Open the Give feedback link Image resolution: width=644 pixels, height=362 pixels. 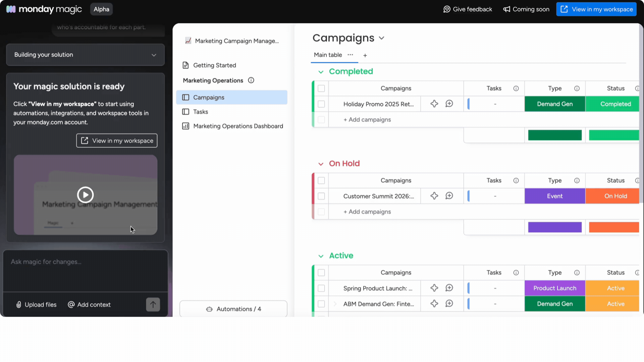468,9
